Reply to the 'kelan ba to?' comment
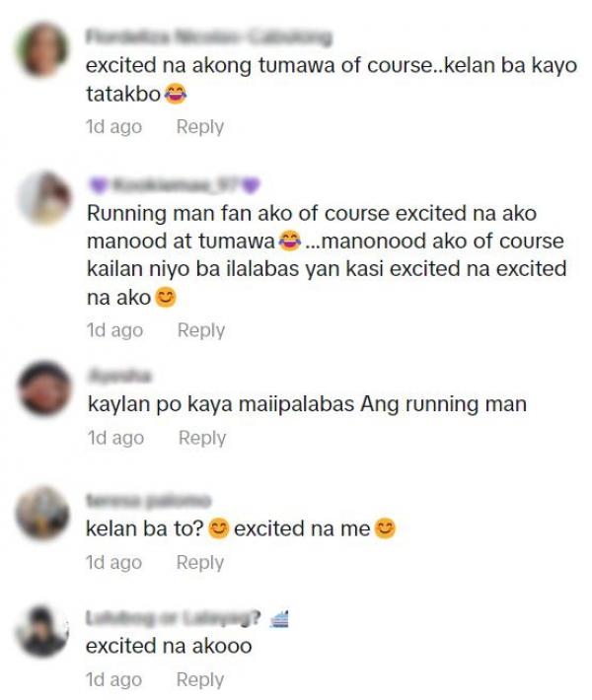This screenshot has height=700, width=592. 199,563
